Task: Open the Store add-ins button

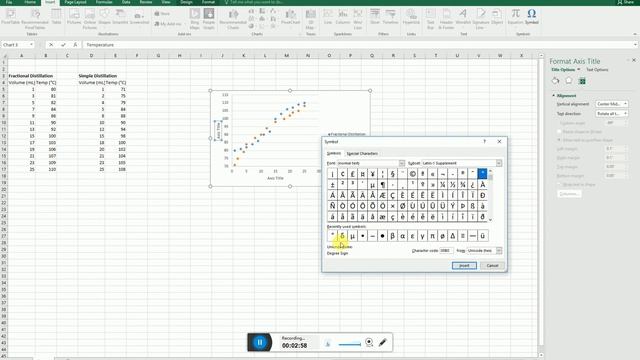Action: 162,13
